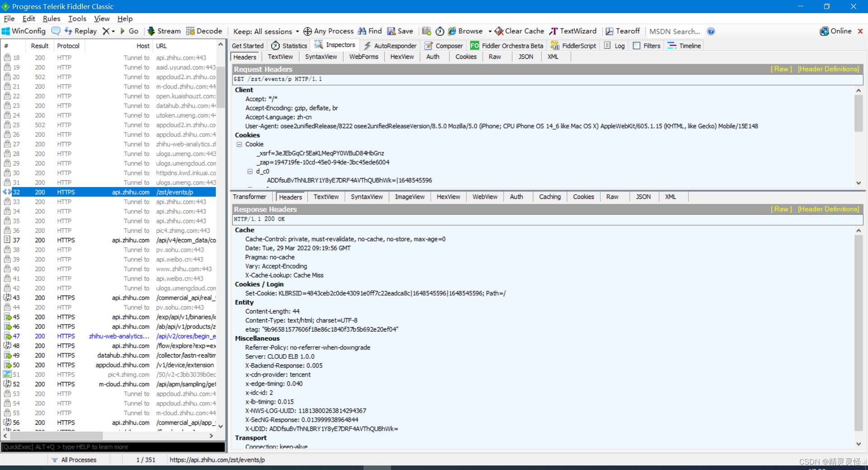Select request WebForms inspector tab
Viewport: 868px width, 470px height.
(363, 57)
